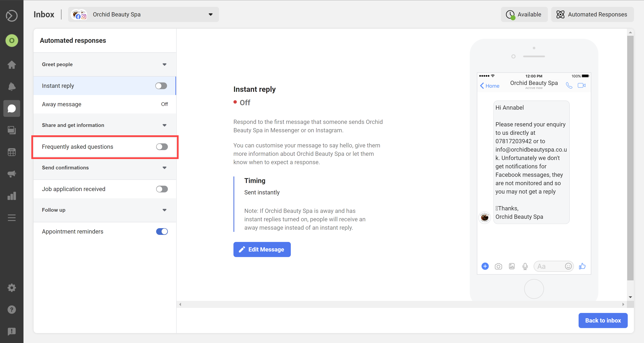This screenshot has height=343, width=644.
Task: Click the scroll up arrow
Action: point(630,32)
